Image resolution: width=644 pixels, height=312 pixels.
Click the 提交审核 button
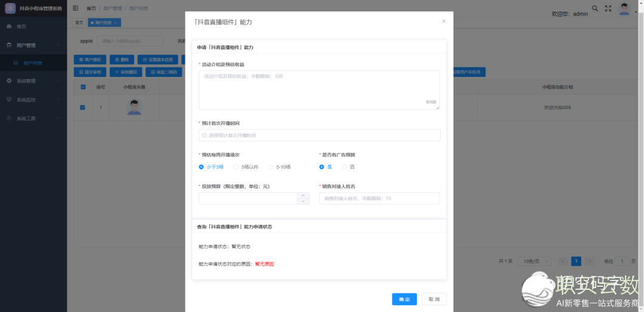coord(90,72)
